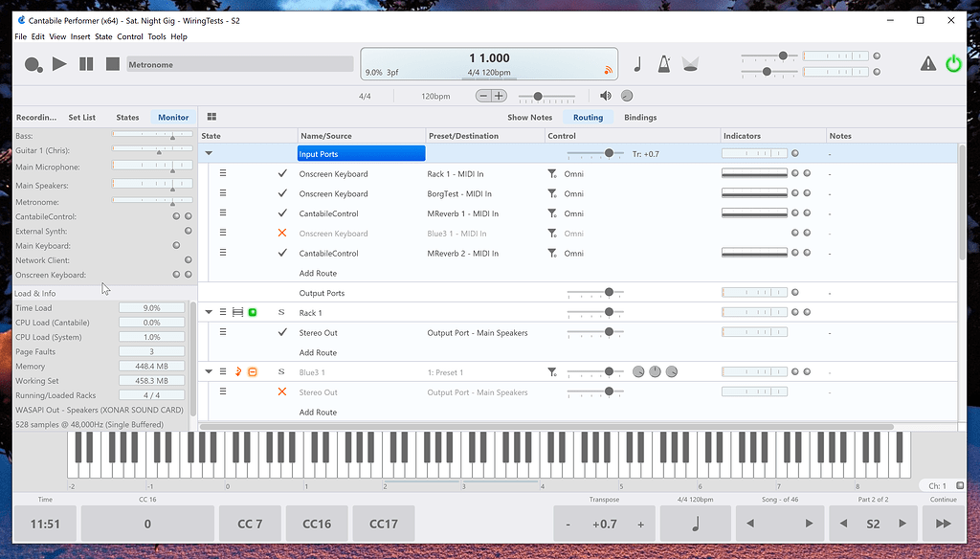Adjust the Input Ports gain slider
Image resolution: width=980 pixels, height=559 pixels.
coord(595,153)
